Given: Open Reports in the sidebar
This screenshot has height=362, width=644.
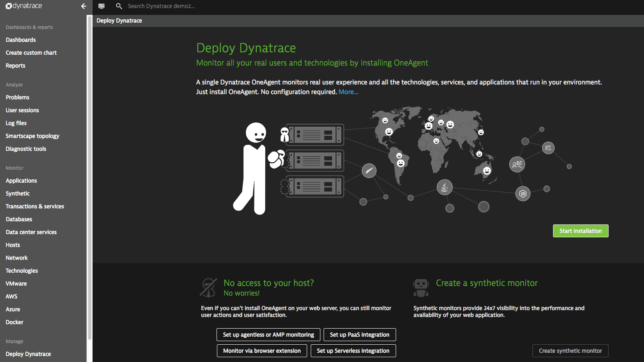Looking at the screenshot, I should (15, 66).
